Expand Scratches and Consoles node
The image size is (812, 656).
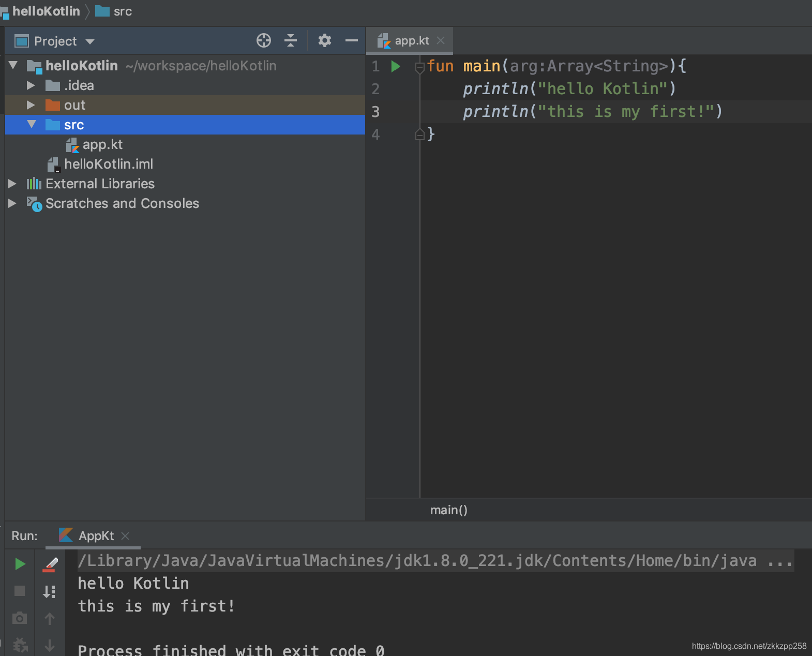12,203
